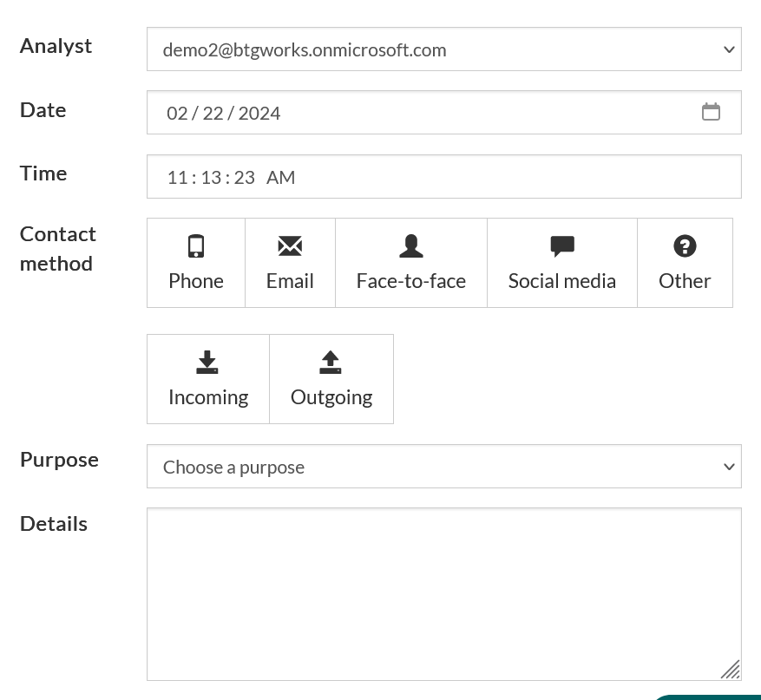
Task: Select the year 2024 in Date field
Action: 259,114
